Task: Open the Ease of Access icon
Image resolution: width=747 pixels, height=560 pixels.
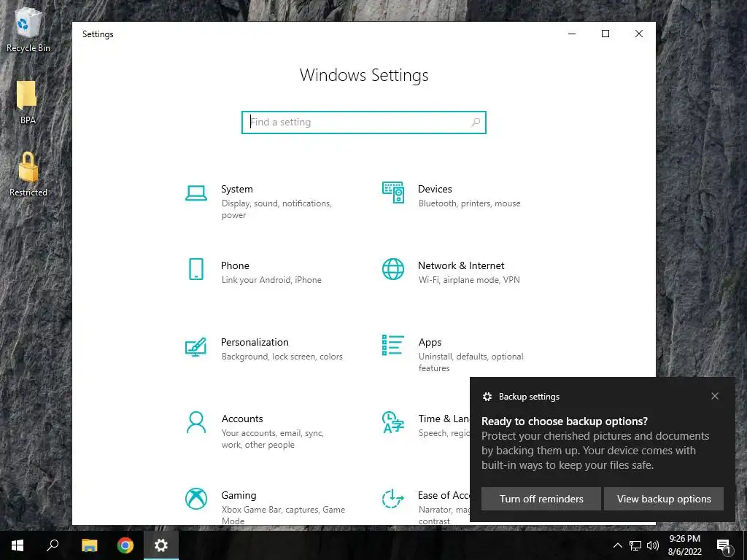Action: click(393, 499)
